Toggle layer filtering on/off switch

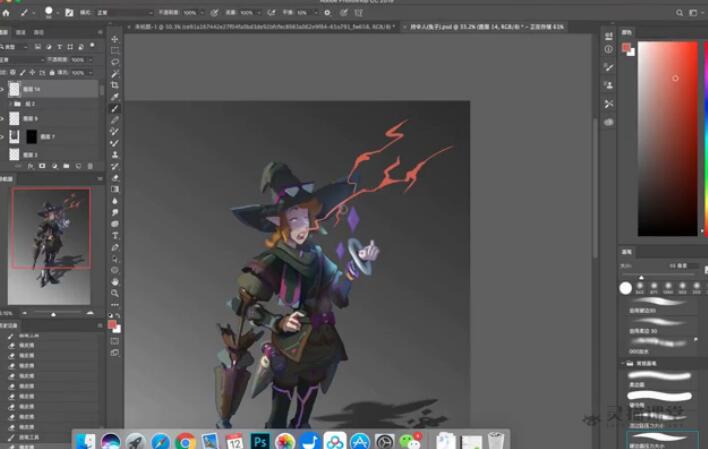(x=92, y=46)
